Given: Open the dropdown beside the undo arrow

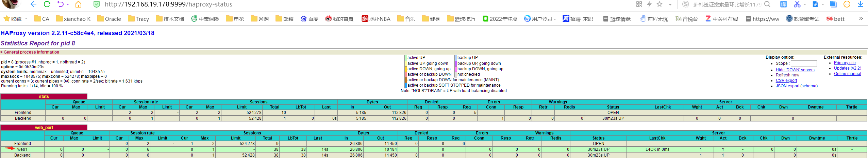Looking at the screenshot, I should tap(68, 4).
